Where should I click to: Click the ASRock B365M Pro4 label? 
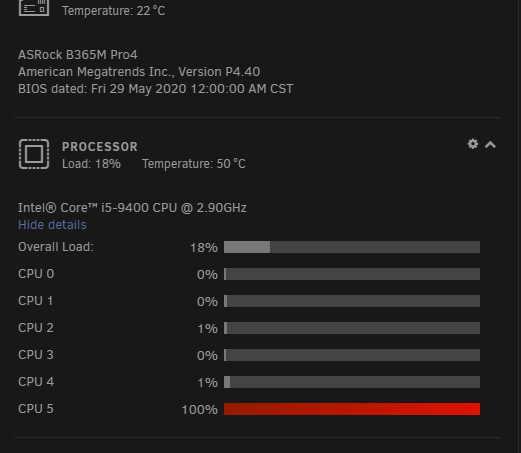point(78,55)
